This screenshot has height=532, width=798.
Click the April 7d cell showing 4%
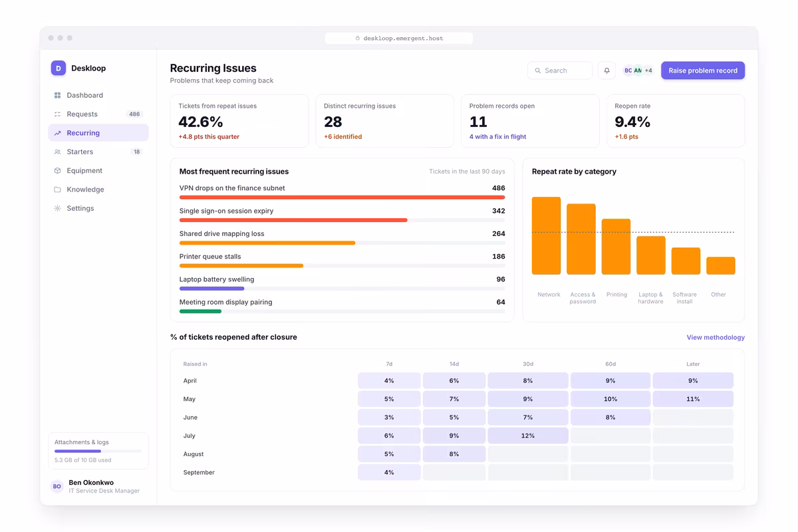(x=389, y=381)
